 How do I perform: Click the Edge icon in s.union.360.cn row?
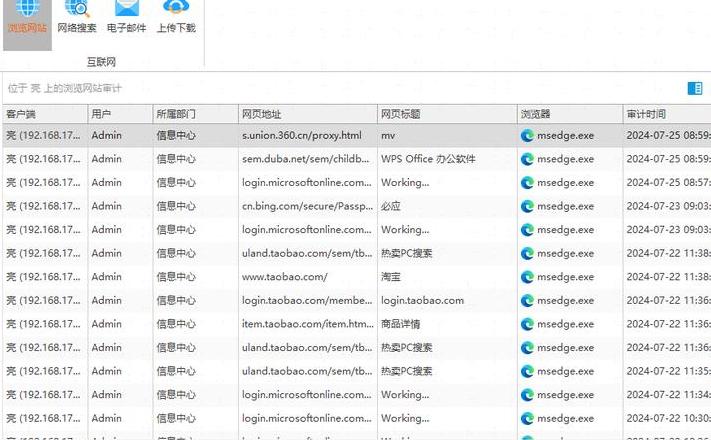tap(527, 135)
